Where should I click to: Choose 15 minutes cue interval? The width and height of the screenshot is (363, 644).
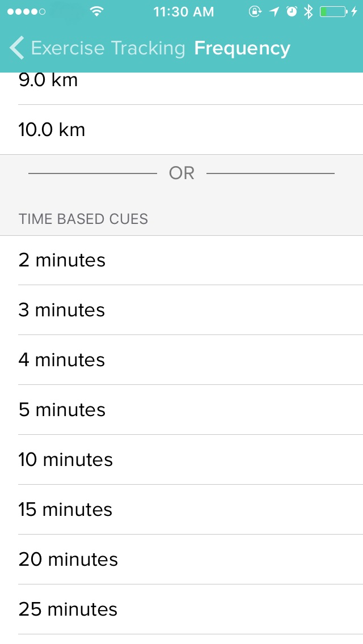181,510
